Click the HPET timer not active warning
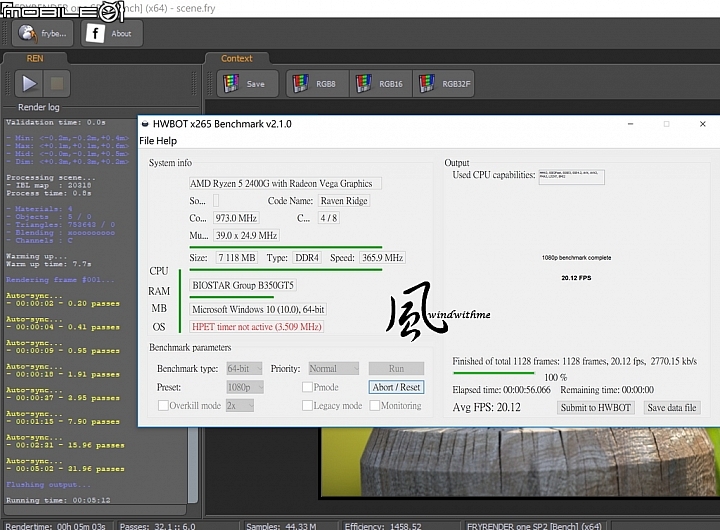 [x=257, y=327]
